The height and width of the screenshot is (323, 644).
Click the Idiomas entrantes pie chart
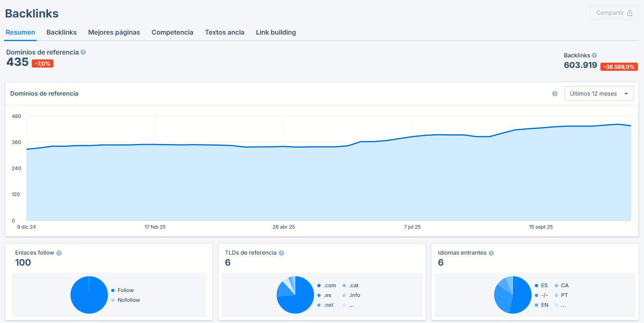pyautogui.click(x=513, y=295)
